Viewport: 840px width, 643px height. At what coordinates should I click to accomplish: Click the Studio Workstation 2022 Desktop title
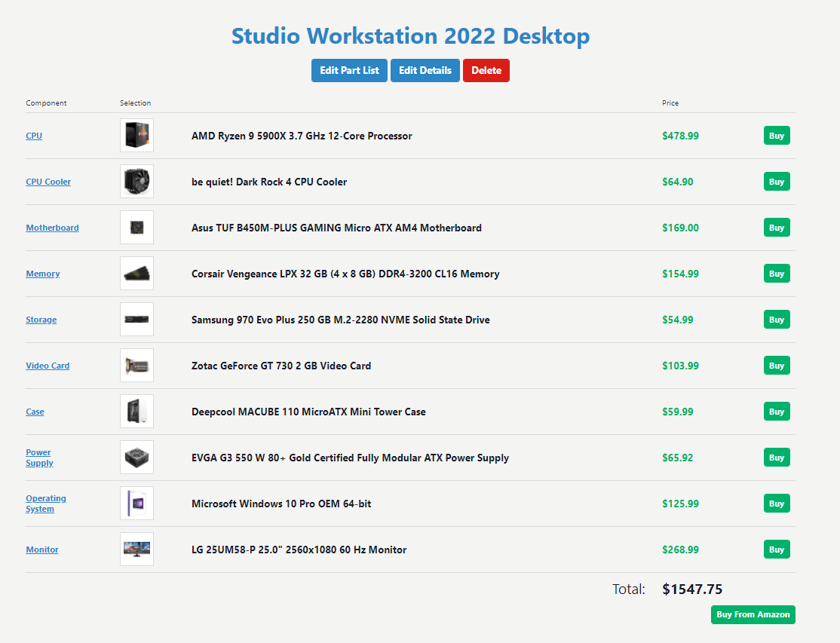tap(410, 36)
